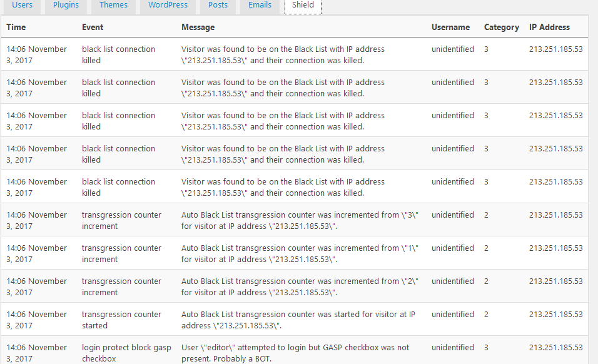This screenshot has height=364, width=598.
Task: Select the Shield tab
Action: [x=303, y=6]
